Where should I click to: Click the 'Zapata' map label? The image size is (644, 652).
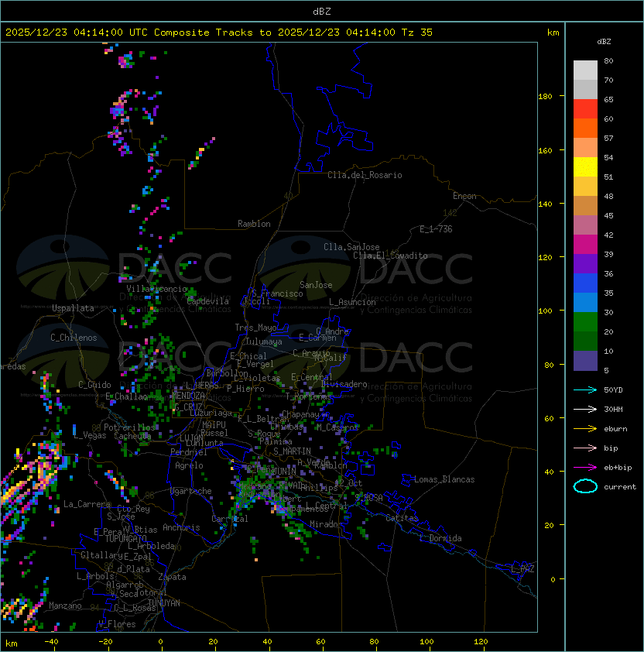click(x=172, y=577)
